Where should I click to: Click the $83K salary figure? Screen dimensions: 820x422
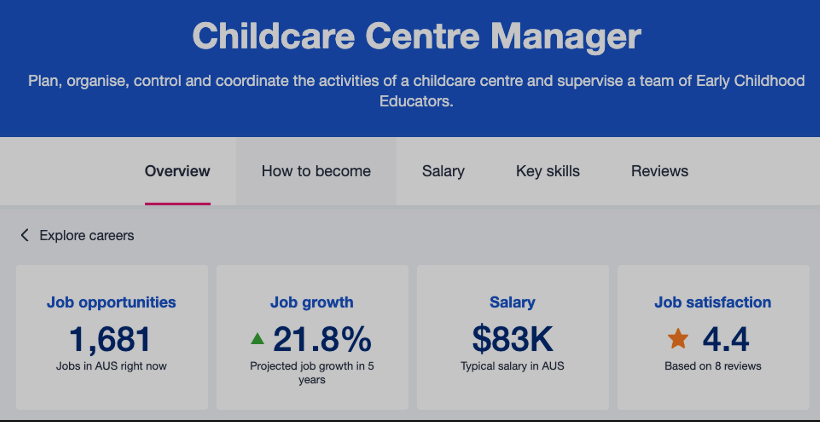click(512, 340)
